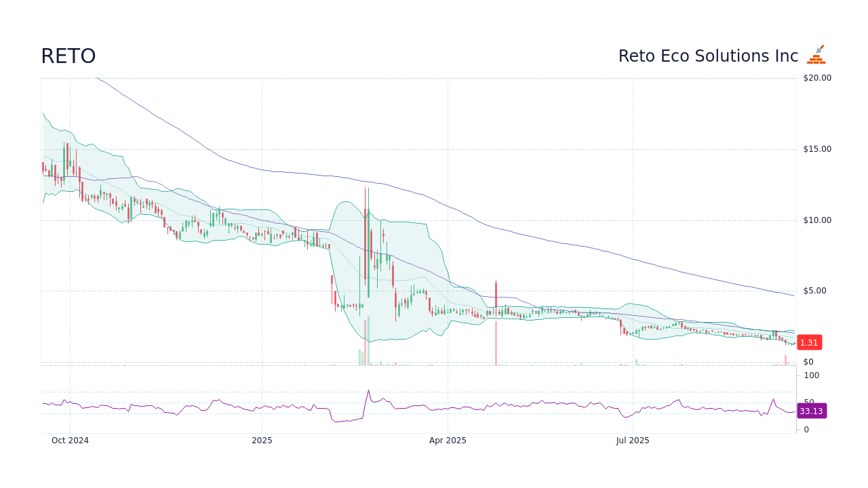Click the 100 label on RSI axis
Screen dimensions: 868x488
pos(810,375)
